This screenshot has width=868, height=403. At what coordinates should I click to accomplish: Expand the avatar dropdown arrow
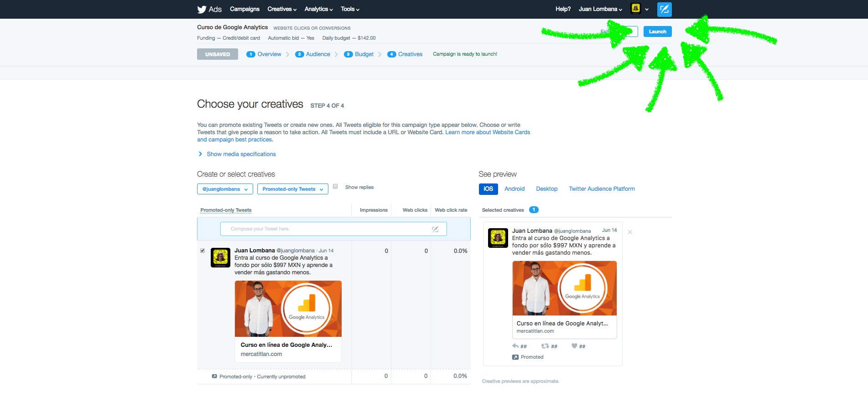pyautogui.click(x=647, y=9)
